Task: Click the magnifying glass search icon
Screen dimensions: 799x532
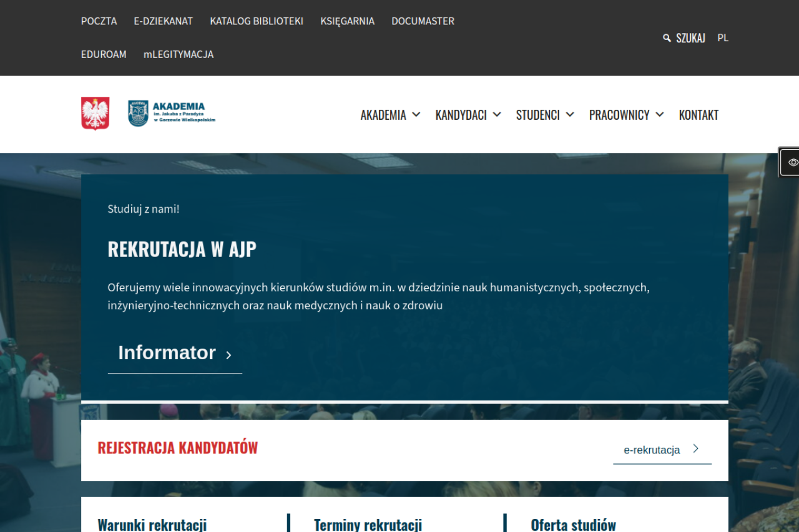Action: [x=667, y=38]
